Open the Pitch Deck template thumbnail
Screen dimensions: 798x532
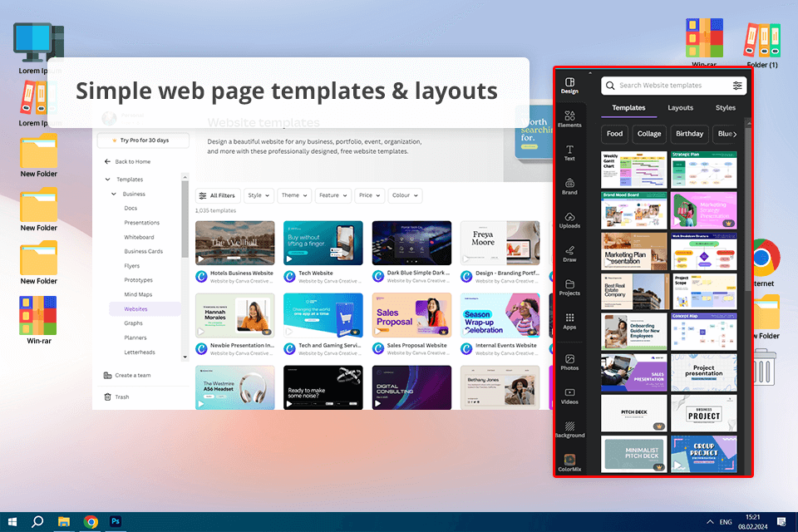coord(633,413)
